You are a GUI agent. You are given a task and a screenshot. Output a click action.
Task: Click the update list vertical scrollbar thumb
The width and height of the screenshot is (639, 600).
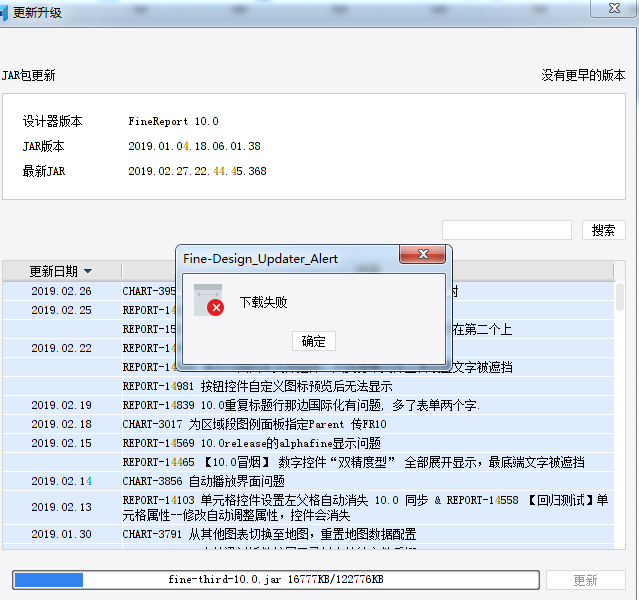pyautogui.click(x=619, y=297)
